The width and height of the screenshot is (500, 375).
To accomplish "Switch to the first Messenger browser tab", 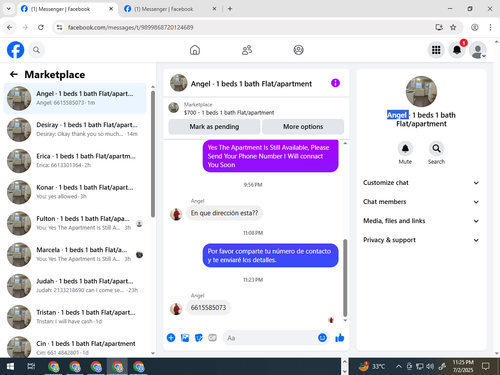I will tap(67, 9).
